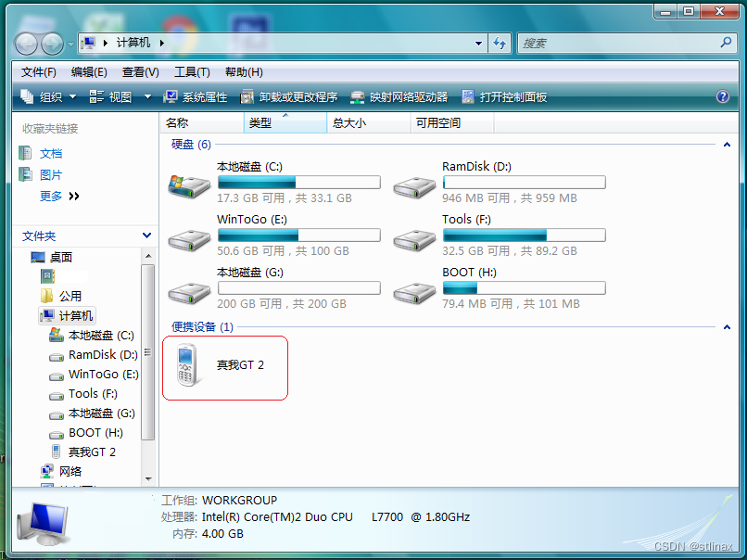The image size is (747, 560).
Task: Go back with the Back arrow button
Action: (x=26, y=44)
